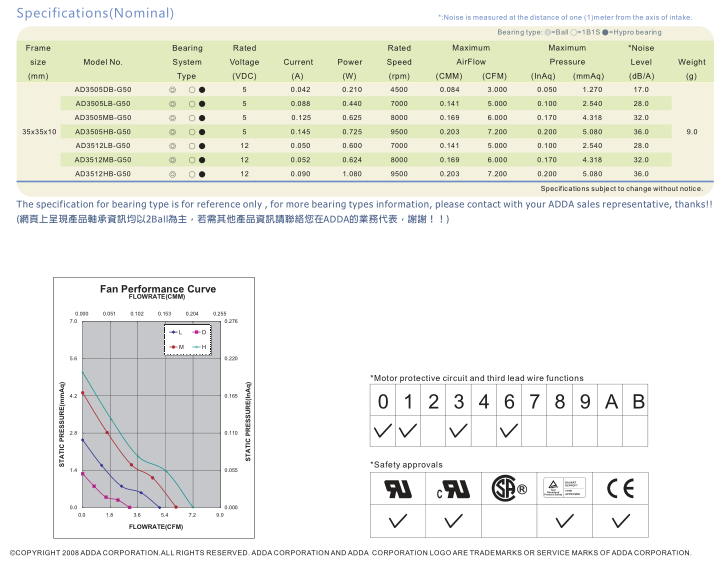Screen dimensions: 717x564
Task: Click model number AD3505MB-G50
Action: pos(103,118)
